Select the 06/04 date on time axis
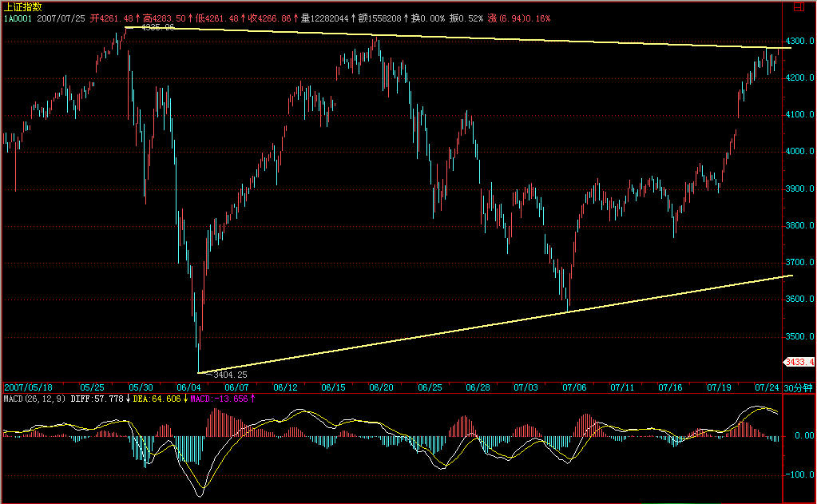Image resolution: width=817 pixels, height=504 pixels. 188,387
